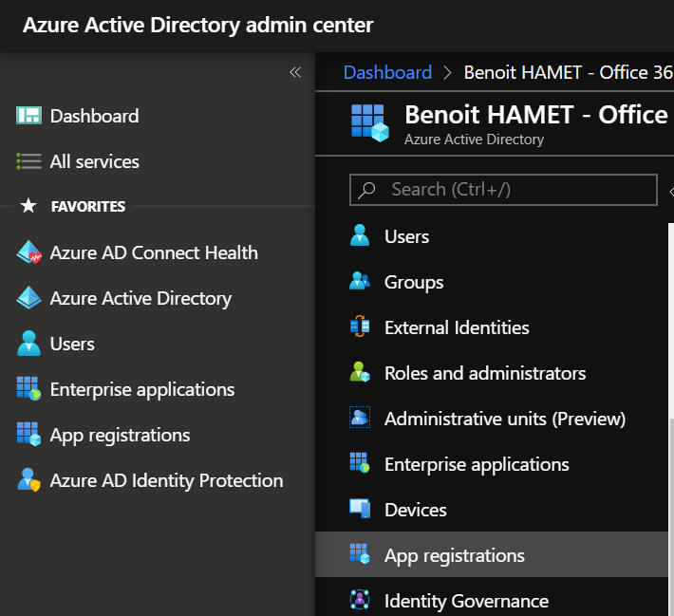Open Azure Active Directory favorite

pyautogui.click(x=140, y=298)
